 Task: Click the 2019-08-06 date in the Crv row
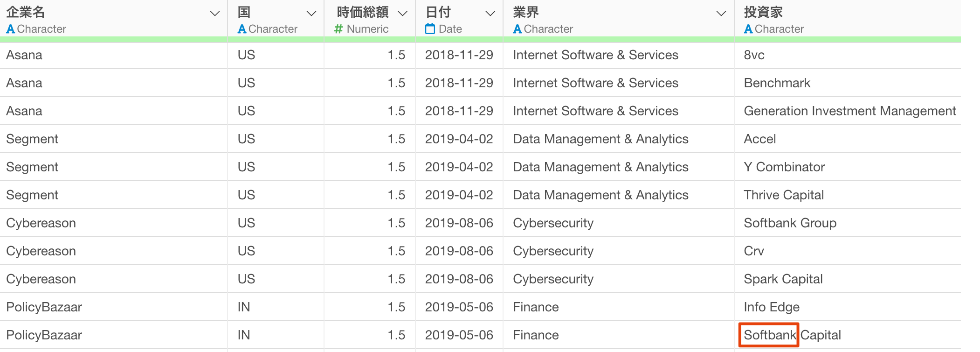pos(459,251)
